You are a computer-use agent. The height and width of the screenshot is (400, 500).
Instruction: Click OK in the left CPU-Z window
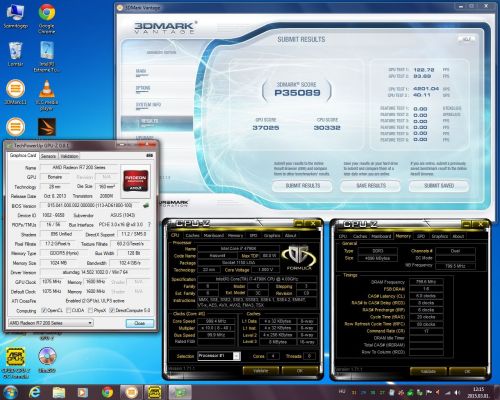point(300,371)
